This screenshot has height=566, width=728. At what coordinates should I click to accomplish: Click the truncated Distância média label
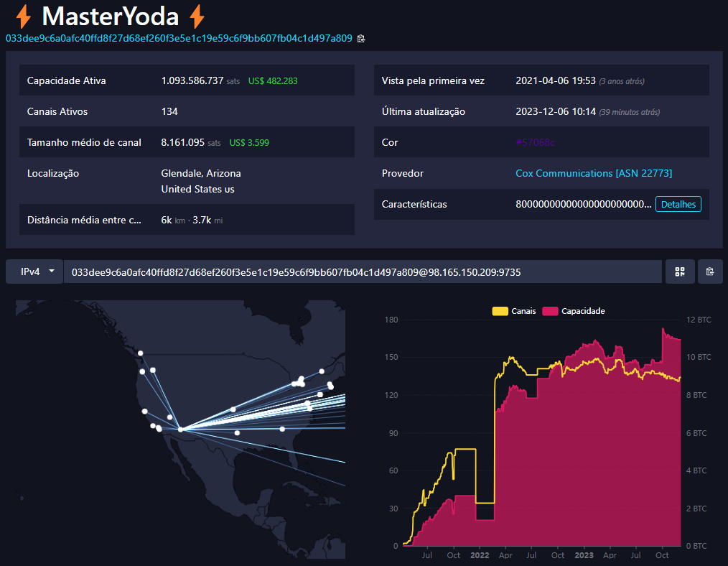pos(84,220)
